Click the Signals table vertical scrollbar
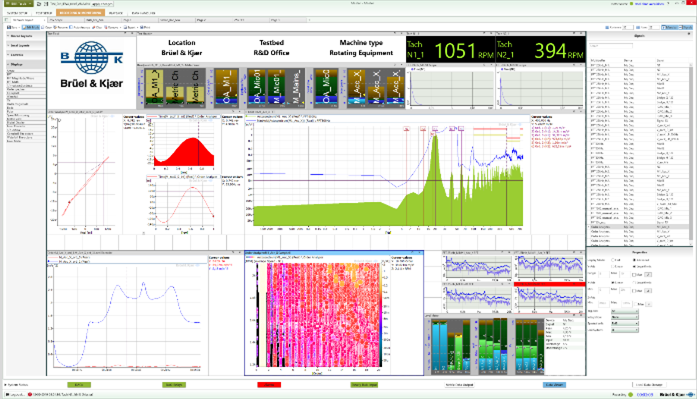 [x=691, y=153]
